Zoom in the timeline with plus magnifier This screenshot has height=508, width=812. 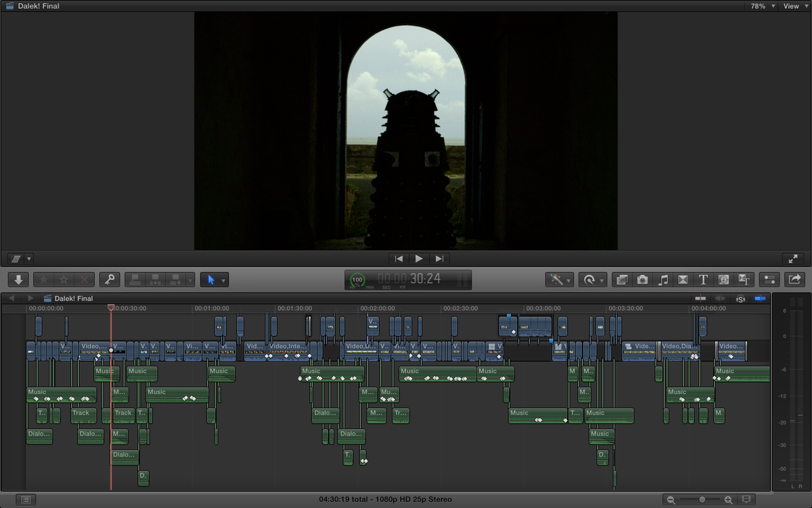point(728,500)
